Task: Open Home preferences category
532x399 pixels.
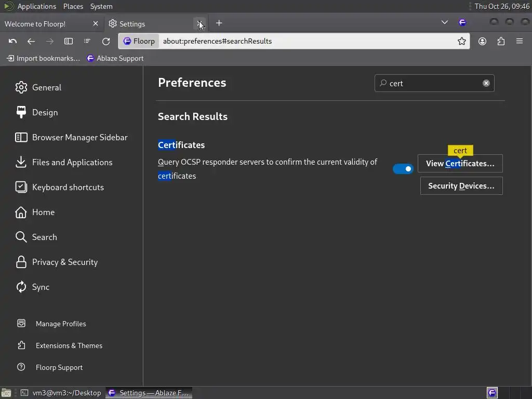Action: pos(35,212)
